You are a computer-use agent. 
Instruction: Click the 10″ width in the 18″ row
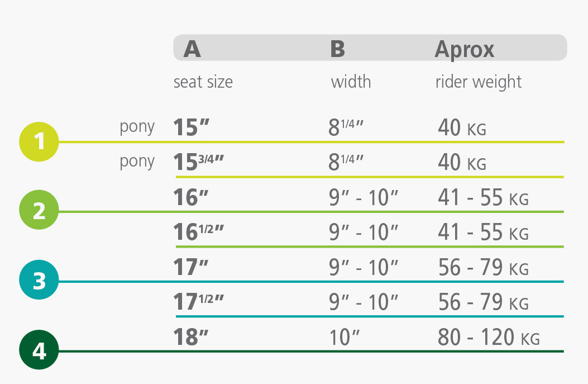[344, 338]
